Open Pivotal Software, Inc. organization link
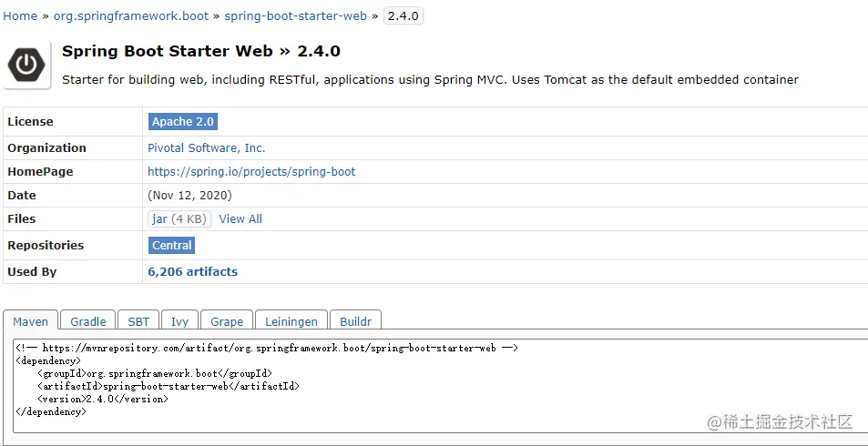This screenshot has width=868, height=446. tap(207, 147)
